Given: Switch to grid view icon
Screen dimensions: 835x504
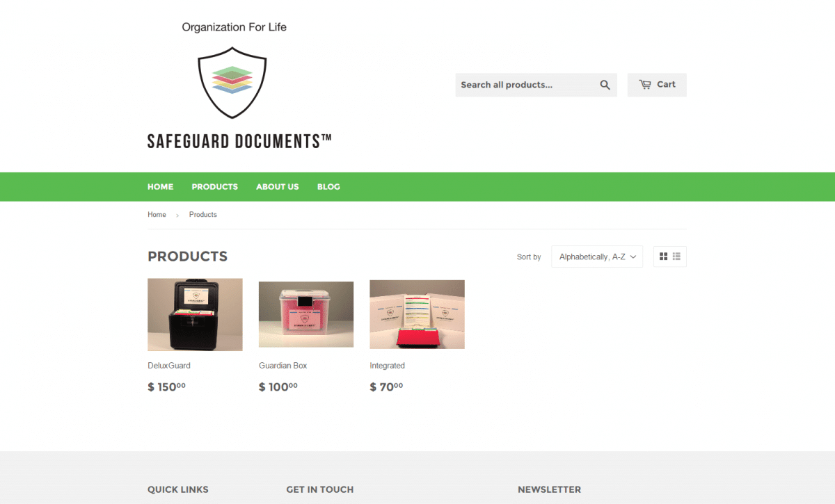Looking at the screenshot, I should coord(663,257).
